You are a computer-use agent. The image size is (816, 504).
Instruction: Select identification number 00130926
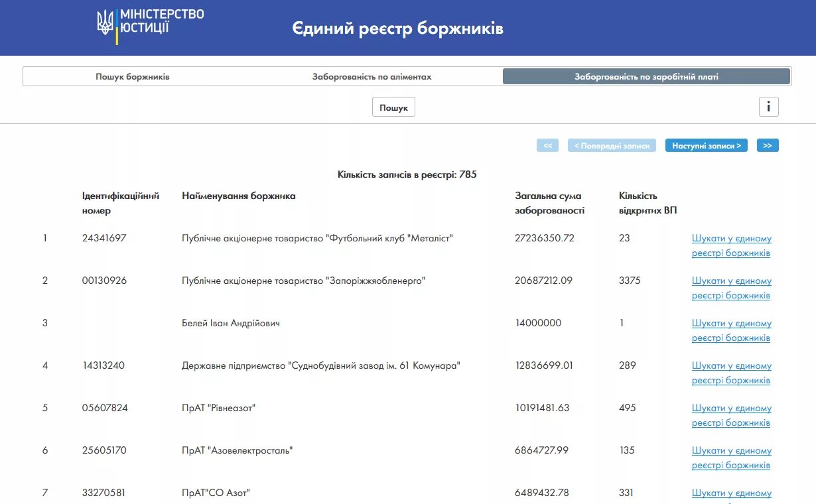pos(104,281)
